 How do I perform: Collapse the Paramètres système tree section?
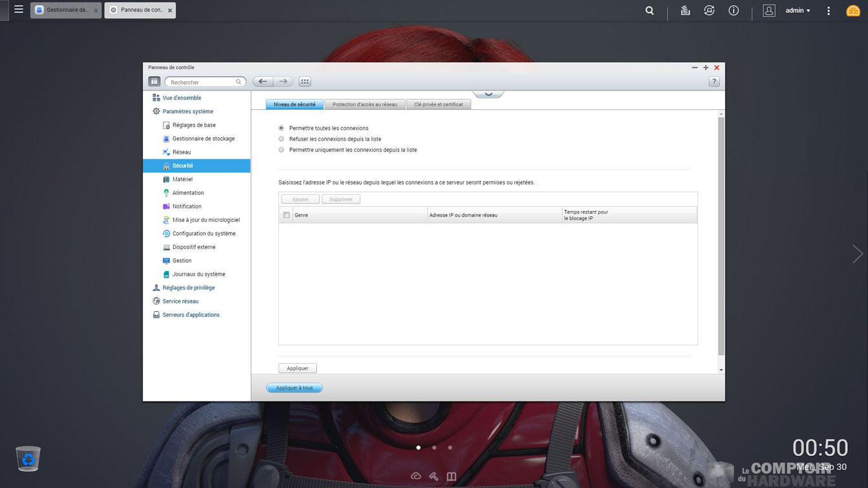(x=187, y=112)
